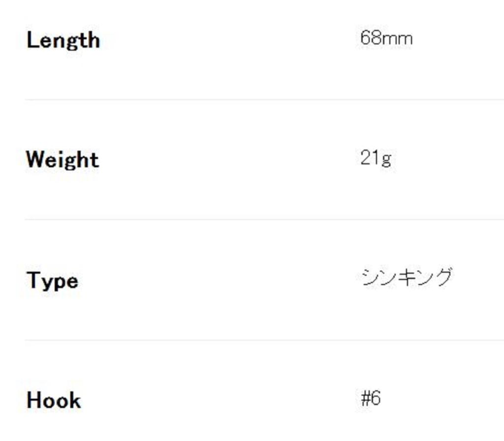The image size is (504, 441).
Task: Click the bold Type label
Action: (52, 281)
